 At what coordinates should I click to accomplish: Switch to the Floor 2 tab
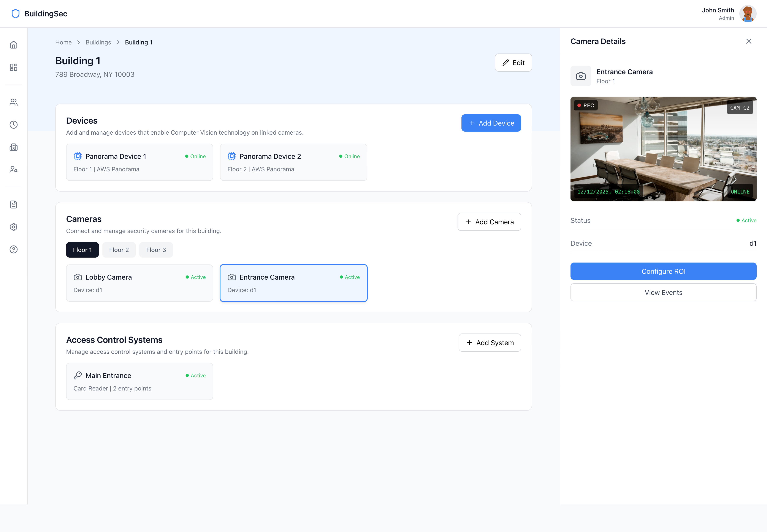click(119, 250)
